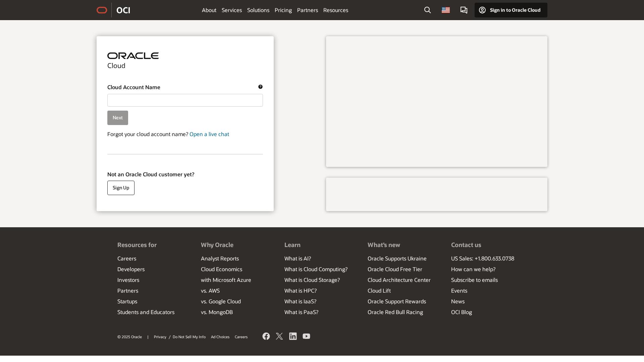Open the Privacy footer link
Image resolution: width=644 pixels, height=362 pixels.
pyautogui.click(x=160, y=337)
